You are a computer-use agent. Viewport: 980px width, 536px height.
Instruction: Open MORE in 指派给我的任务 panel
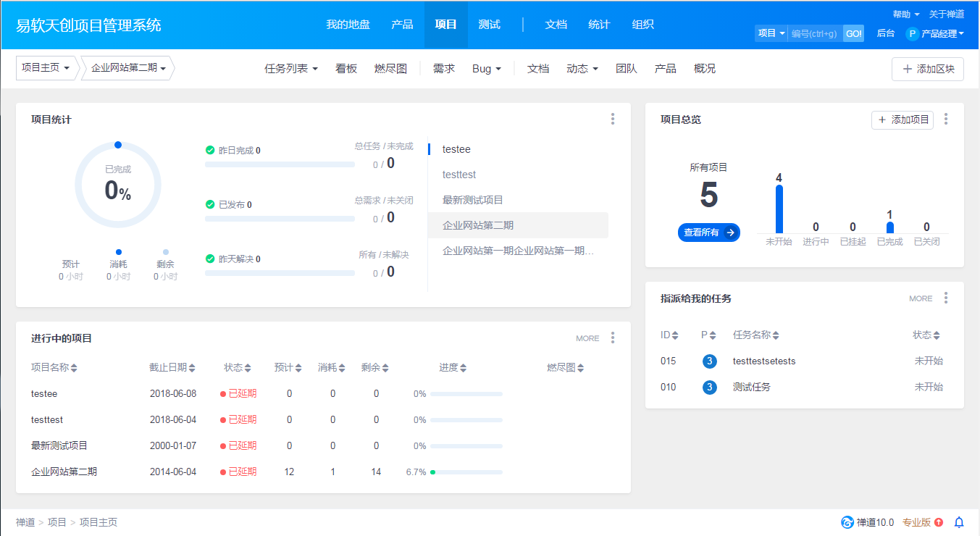(x=921, y=298)
